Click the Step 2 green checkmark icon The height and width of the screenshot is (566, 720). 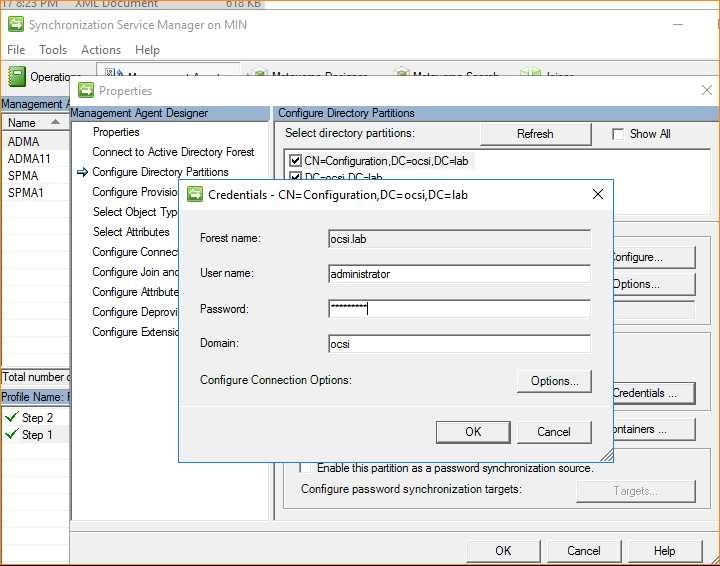pos(11,417)
